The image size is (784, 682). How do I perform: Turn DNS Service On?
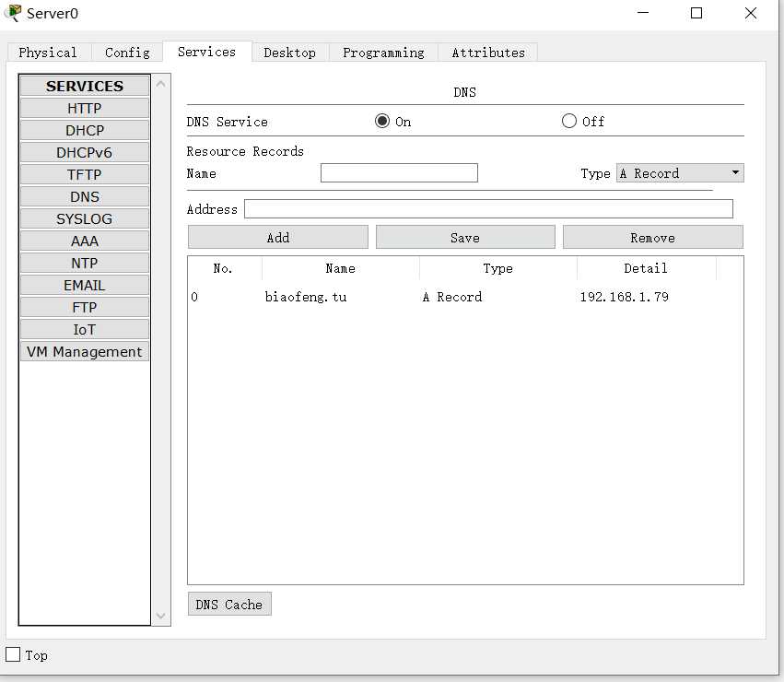(382, 121)
